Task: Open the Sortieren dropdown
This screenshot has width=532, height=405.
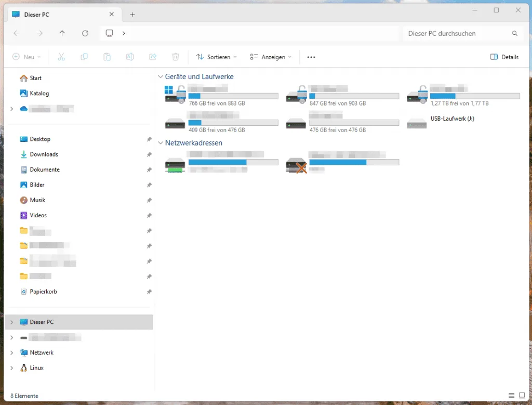Action: (x=216, y=57)
